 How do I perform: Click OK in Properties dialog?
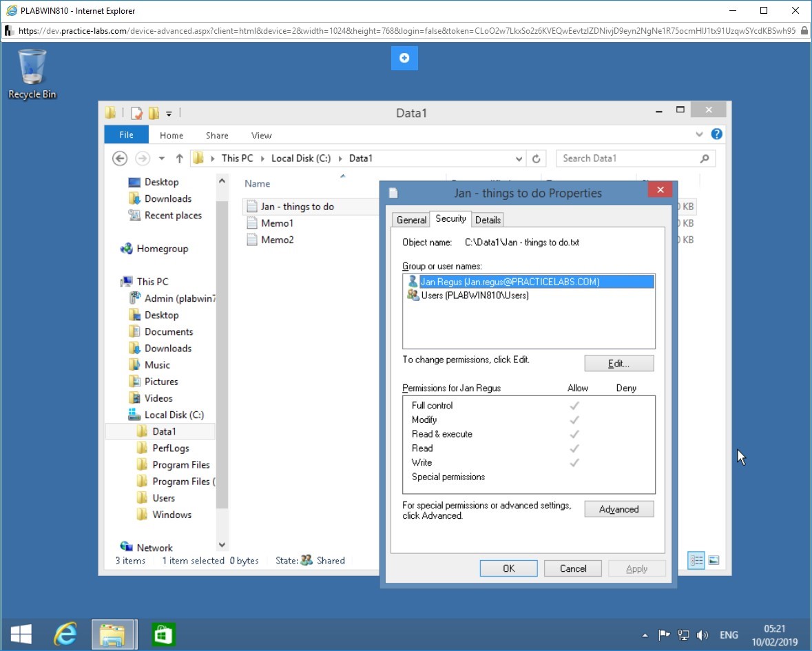508,568
